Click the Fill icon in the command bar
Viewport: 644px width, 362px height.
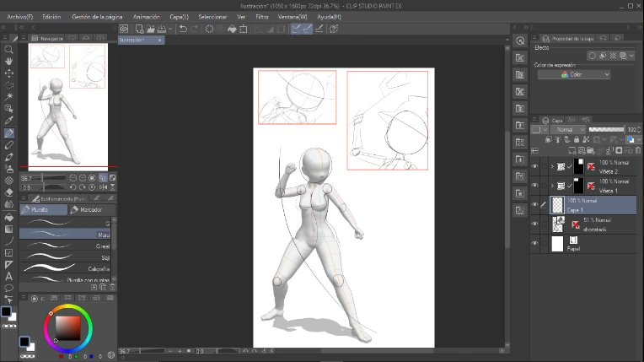(x=232, y=29)
